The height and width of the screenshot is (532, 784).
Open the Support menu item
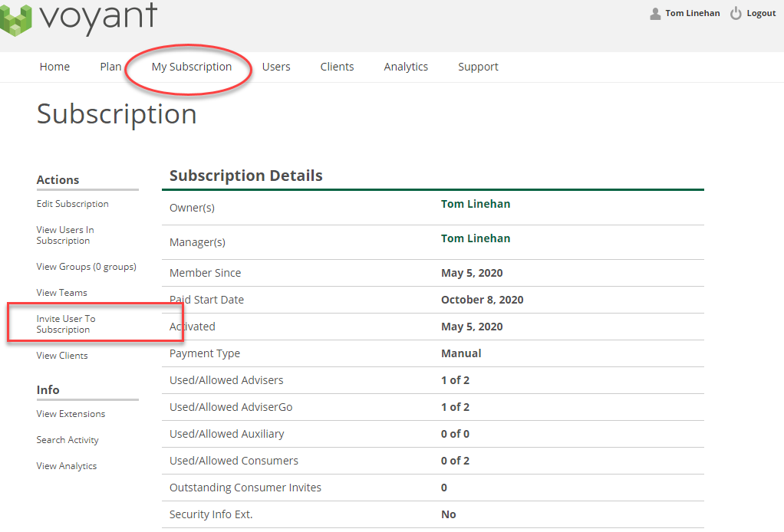[x=478, y=67]
